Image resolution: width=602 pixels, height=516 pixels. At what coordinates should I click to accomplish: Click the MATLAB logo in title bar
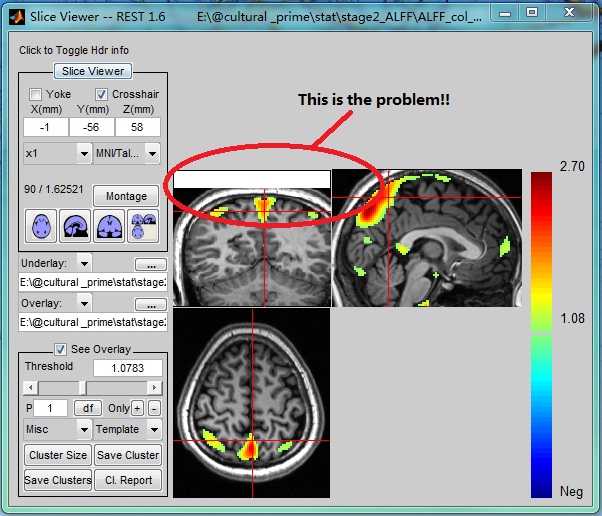[x=17, y=17]
